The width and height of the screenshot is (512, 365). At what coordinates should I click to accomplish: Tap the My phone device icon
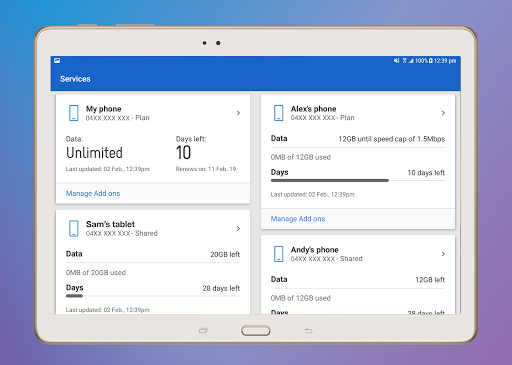pyautogui.click(x=74, y=113)
